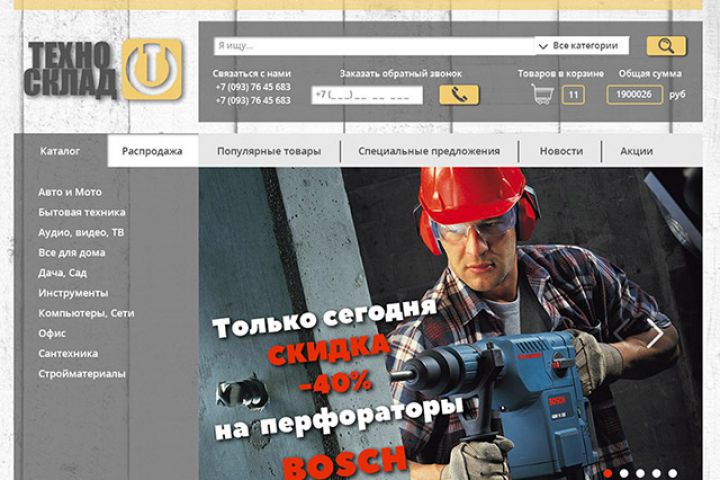Click in the Я ищу search field
The width and height of the screenshot is (720, 480).
tap(374, 46)
